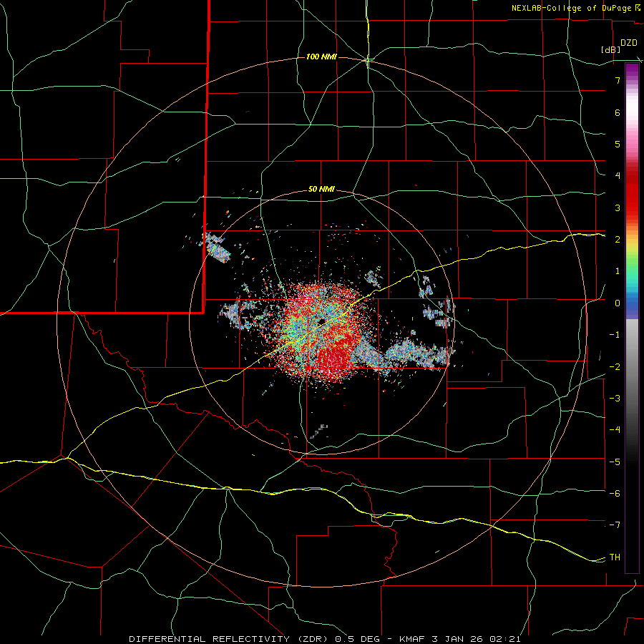Click the black radar site dot at center

pos(321,321)
